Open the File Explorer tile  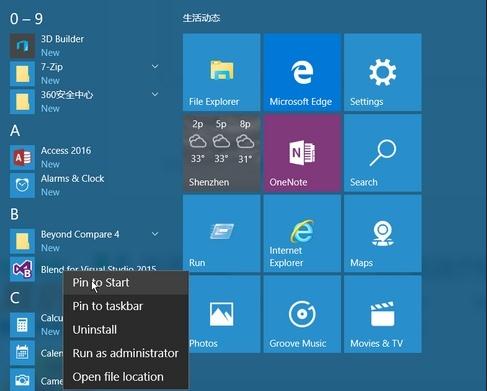[x=221, y=72]
